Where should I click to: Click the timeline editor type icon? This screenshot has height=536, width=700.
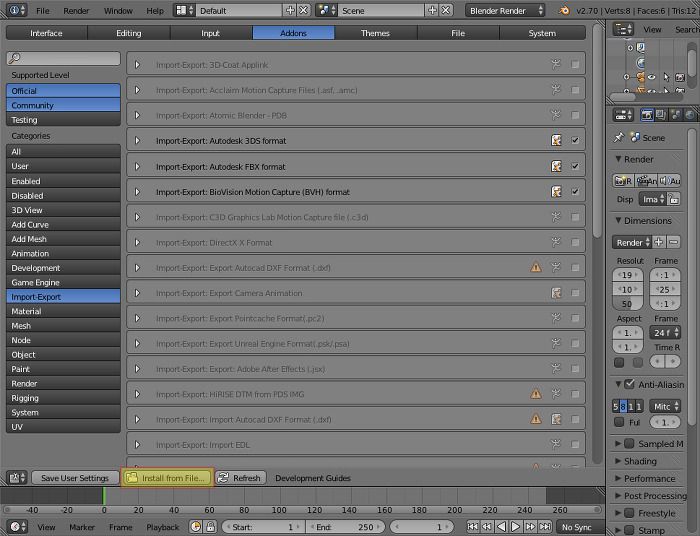tap(18, 527)
